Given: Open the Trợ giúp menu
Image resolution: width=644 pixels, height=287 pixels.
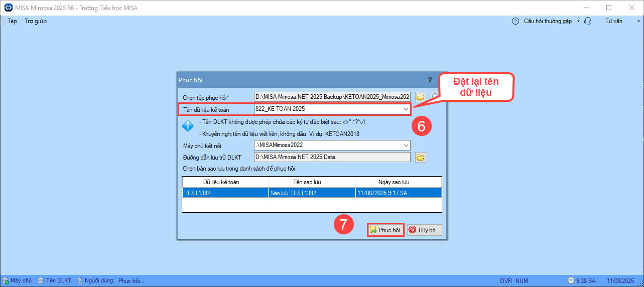Looking at the screenshot, I should point(36,21).
